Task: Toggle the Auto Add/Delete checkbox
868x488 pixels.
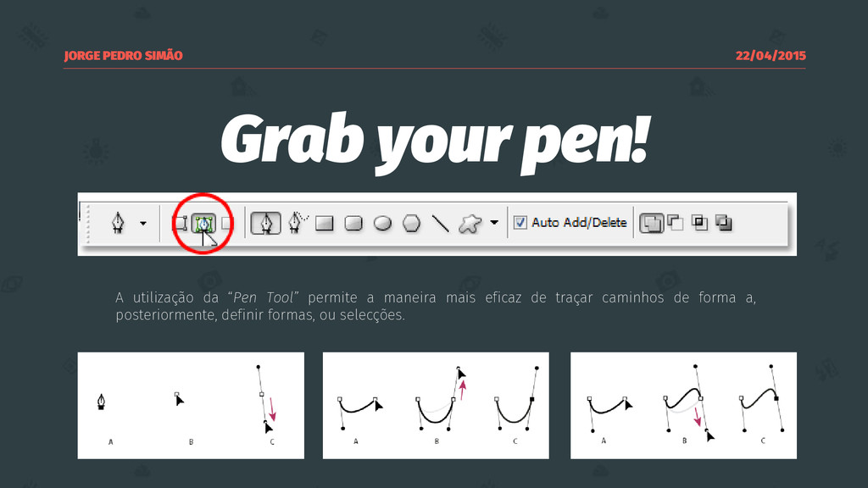Action: tap(520, 223)
